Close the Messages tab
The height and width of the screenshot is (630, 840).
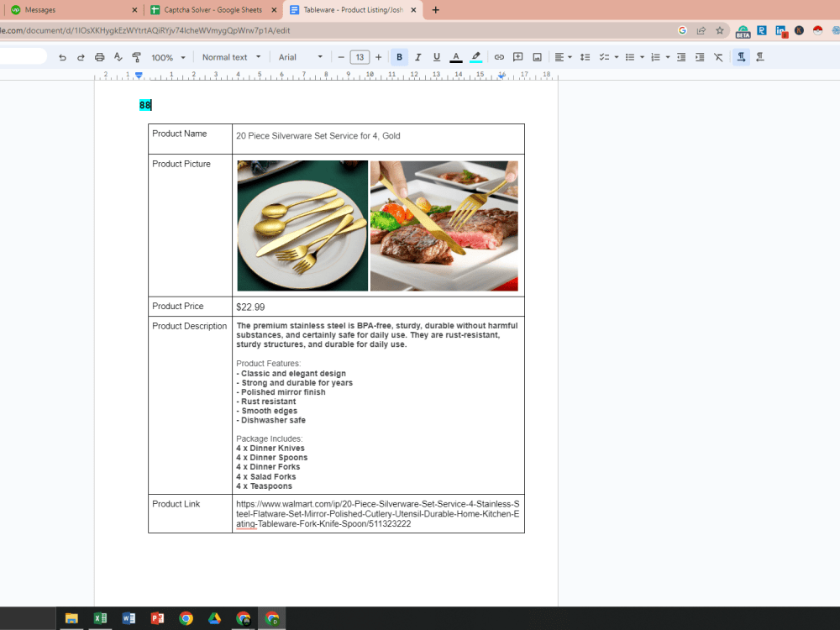(x=134, y=9)
